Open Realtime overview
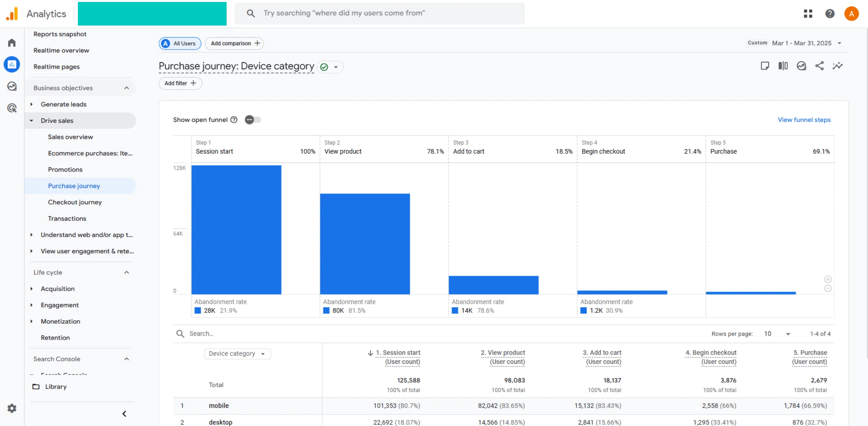Viewport: 868px width, 426px height. pyautogui.click(x=61, y=51)
